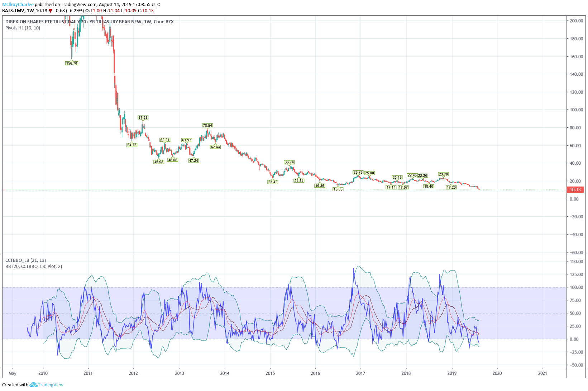Click the 22.20 pivot high label

pyautogui.click(x=423, y=176)
